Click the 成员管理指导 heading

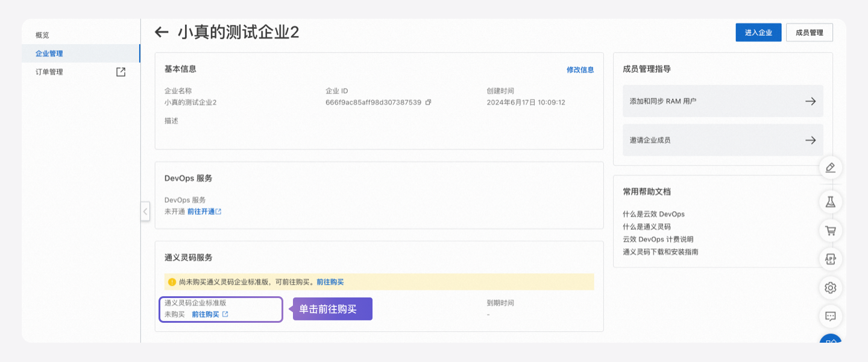click(647, 69)
